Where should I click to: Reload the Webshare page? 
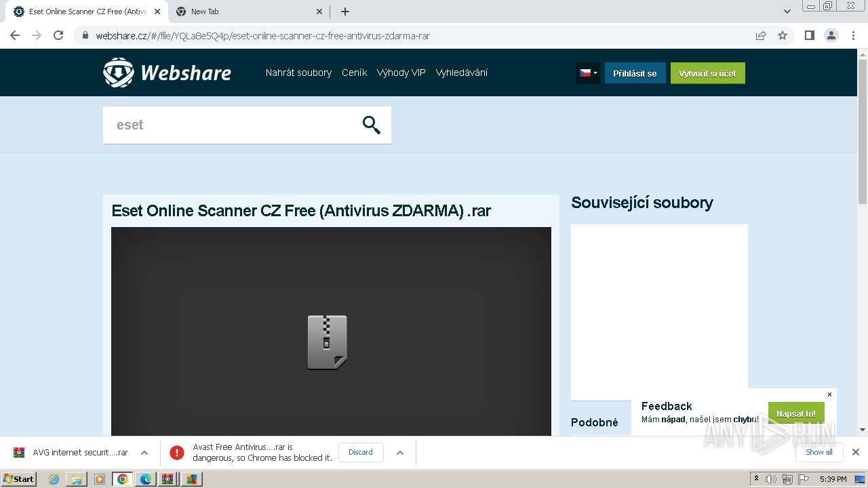tap(58, 35)
